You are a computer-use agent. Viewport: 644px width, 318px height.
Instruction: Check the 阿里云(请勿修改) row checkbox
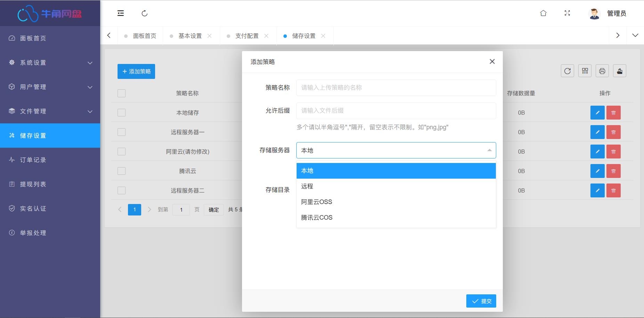(121, 152)
